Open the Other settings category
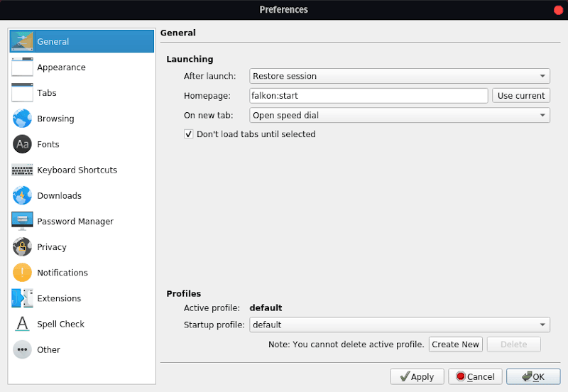568x392 pixels. pos(48,349)
